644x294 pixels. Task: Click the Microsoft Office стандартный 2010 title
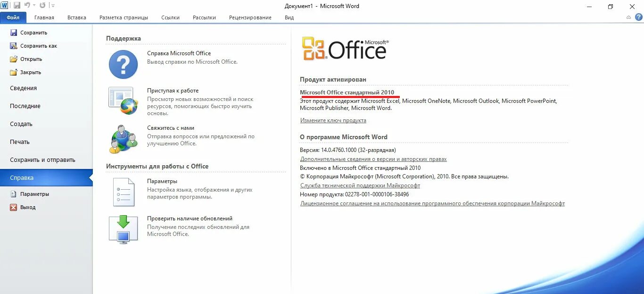pos(347,92)
